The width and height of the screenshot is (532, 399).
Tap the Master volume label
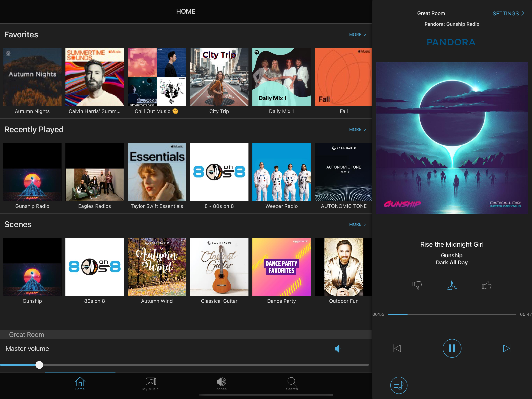tap(27, 349)
